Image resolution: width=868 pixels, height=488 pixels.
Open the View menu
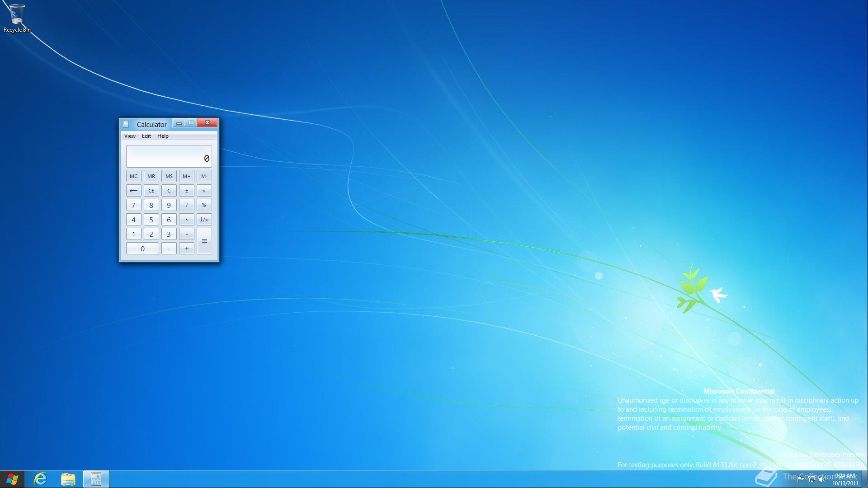pyautogui.click(x=130, y=136)
